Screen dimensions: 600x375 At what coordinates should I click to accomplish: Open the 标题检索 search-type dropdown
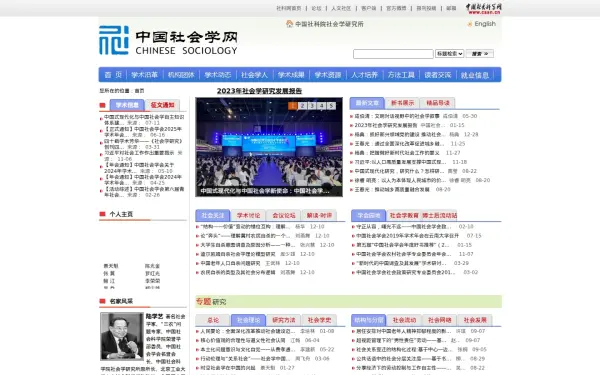click(x=450, y=54)
